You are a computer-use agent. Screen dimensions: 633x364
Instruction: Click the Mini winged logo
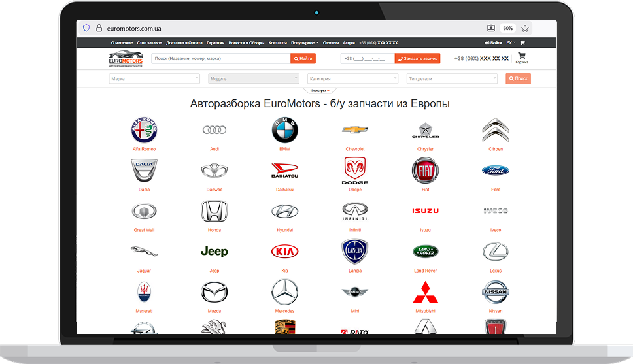click(355, 291)
